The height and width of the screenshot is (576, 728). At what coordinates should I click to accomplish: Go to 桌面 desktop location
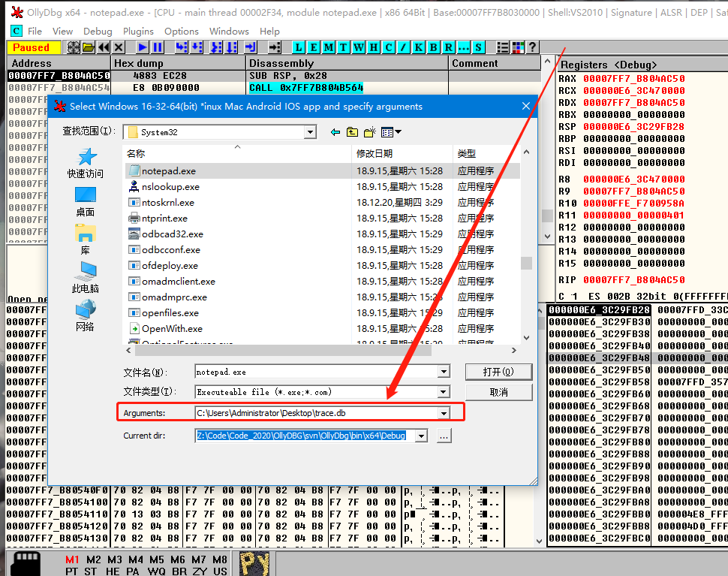86,202
